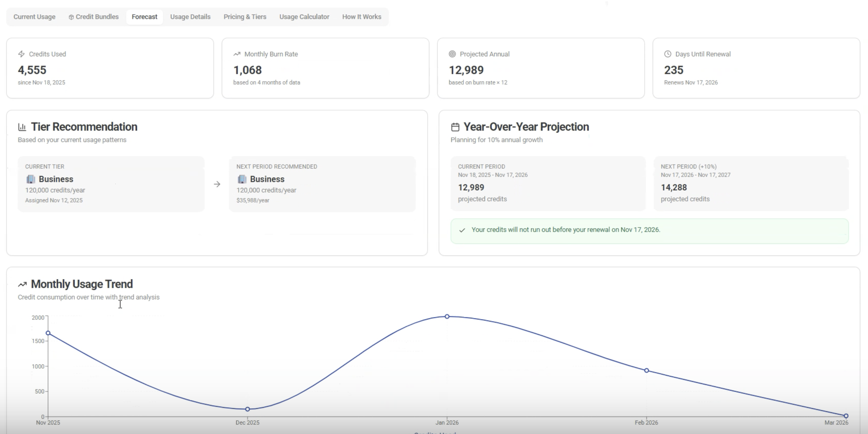Open the Current Usage tab

click(34, 17)
